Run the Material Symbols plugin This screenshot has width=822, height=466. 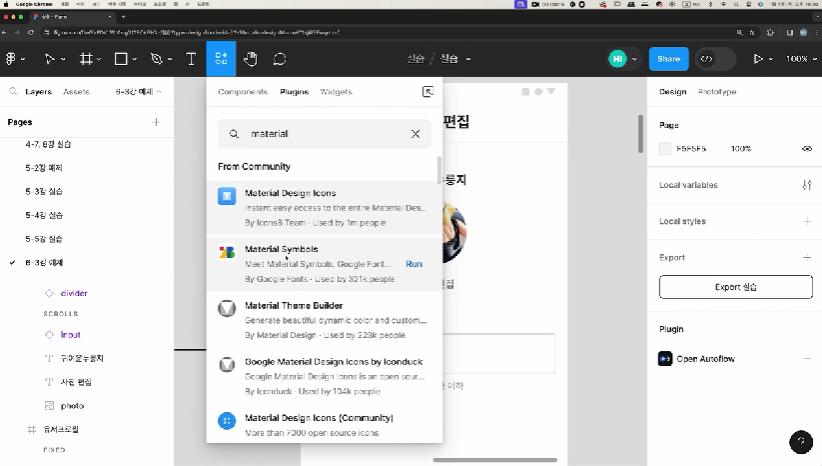click(414, 264)
